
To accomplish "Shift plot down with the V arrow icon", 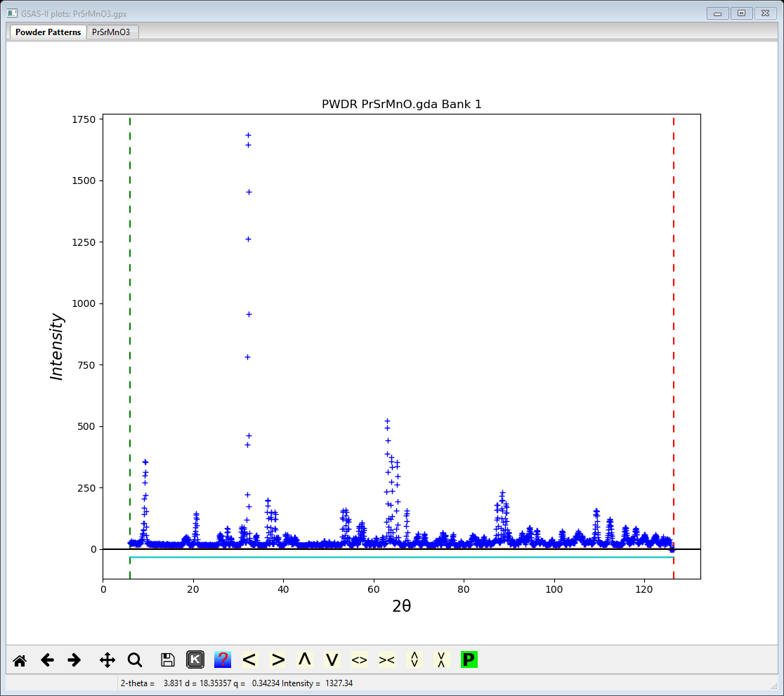I will pyautogui.click(x=332, y=660).
